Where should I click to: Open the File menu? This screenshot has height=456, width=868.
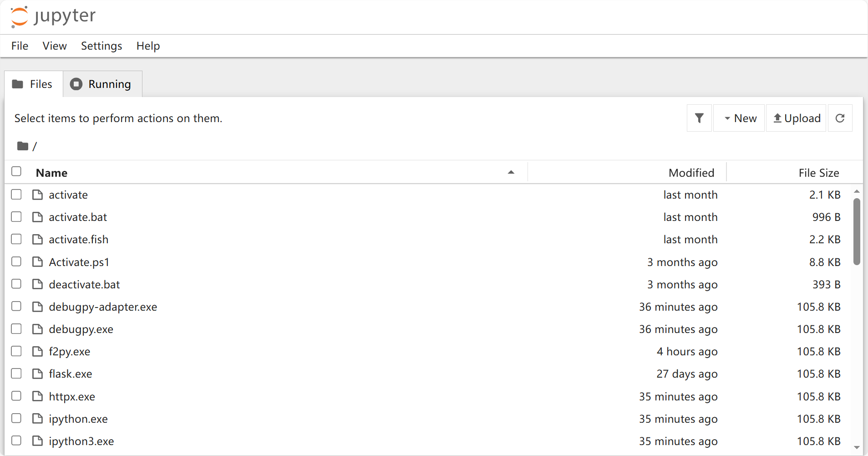click(20, 46)
